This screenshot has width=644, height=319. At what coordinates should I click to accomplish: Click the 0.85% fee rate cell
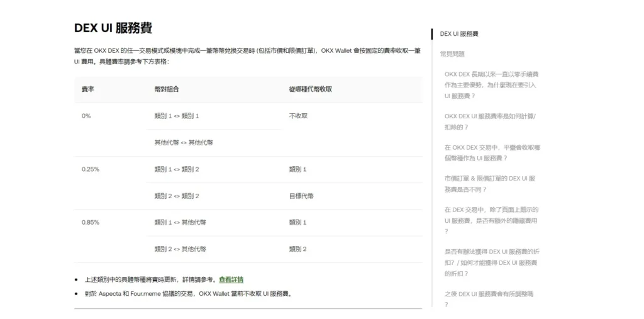[x=91, y=222]
